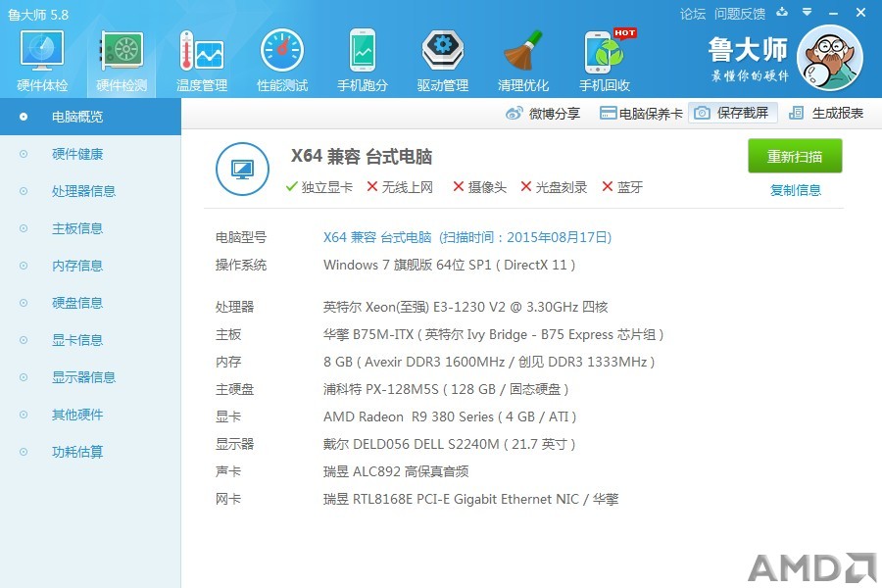Click the X64 兼容 台式电脑 heading

361,157
